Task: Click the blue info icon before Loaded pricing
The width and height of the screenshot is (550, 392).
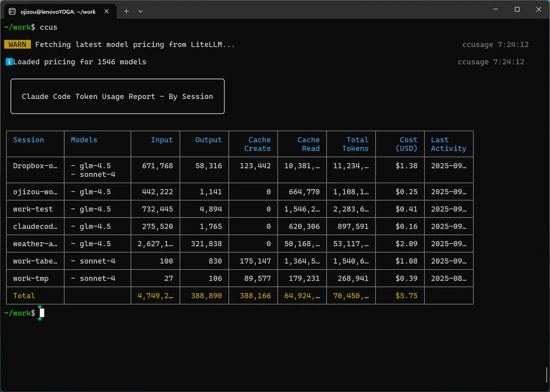Action: 9,62
